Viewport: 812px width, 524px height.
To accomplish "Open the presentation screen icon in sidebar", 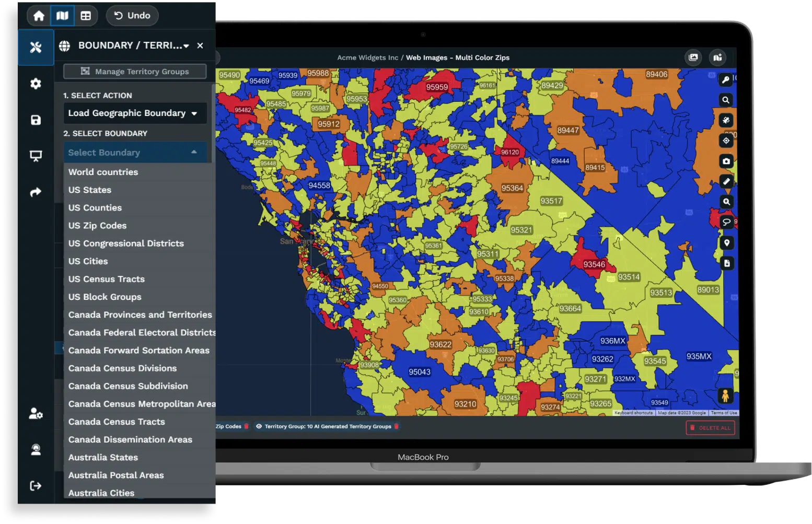I will click(36, 156).
